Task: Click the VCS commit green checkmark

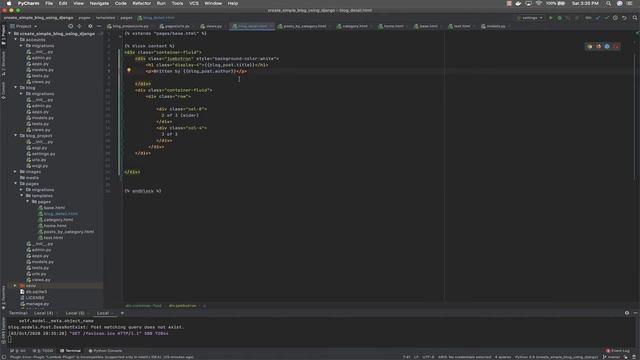Action: [606, 18]
